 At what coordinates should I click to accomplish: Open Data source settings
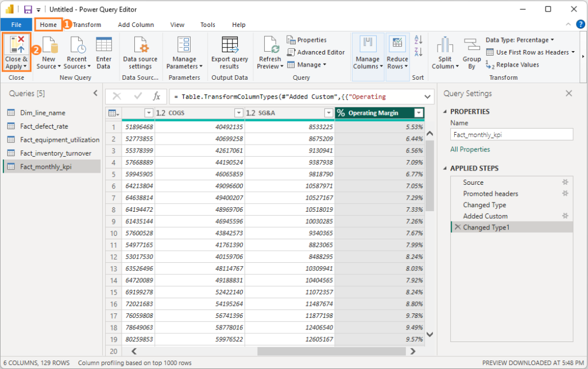140,53
